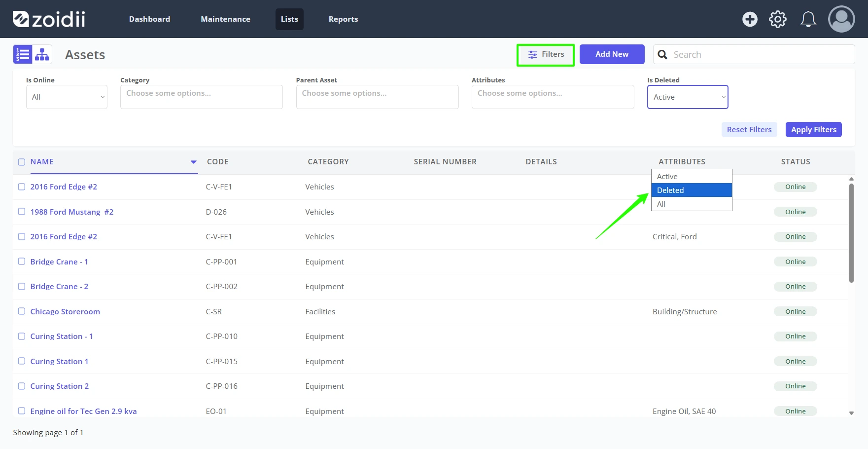
Task: Go to Dashboard menu
Action: pyautogui.click(x=149, y=19)
